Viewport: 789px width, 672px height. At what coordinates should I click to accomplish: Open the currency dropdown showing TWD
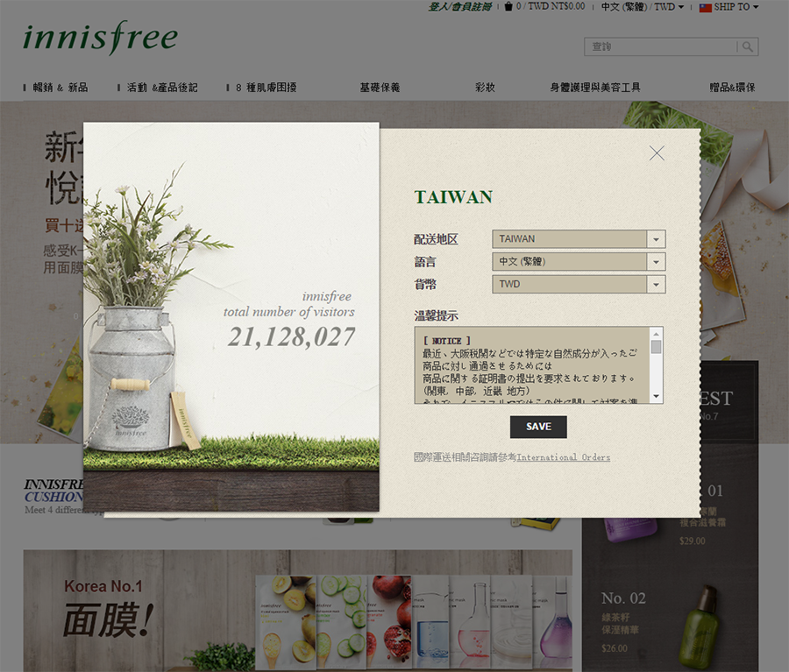[x=579, y=284]
